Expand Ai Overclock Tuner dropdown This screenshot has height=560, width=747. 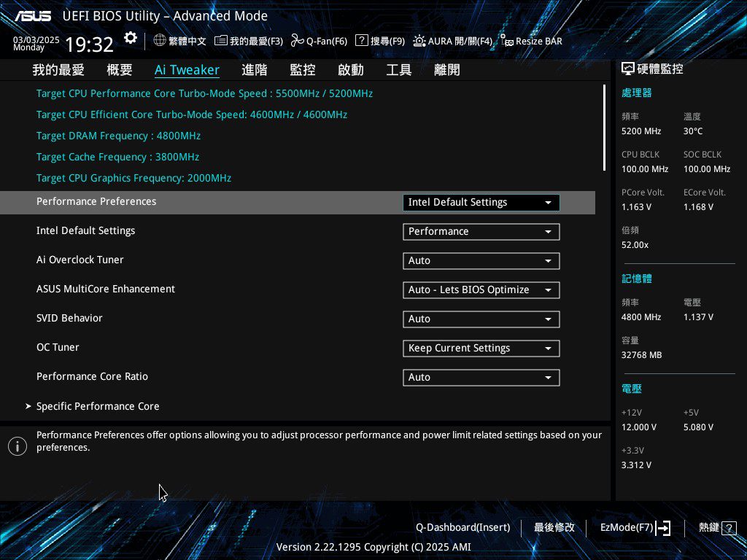[481, 260]
